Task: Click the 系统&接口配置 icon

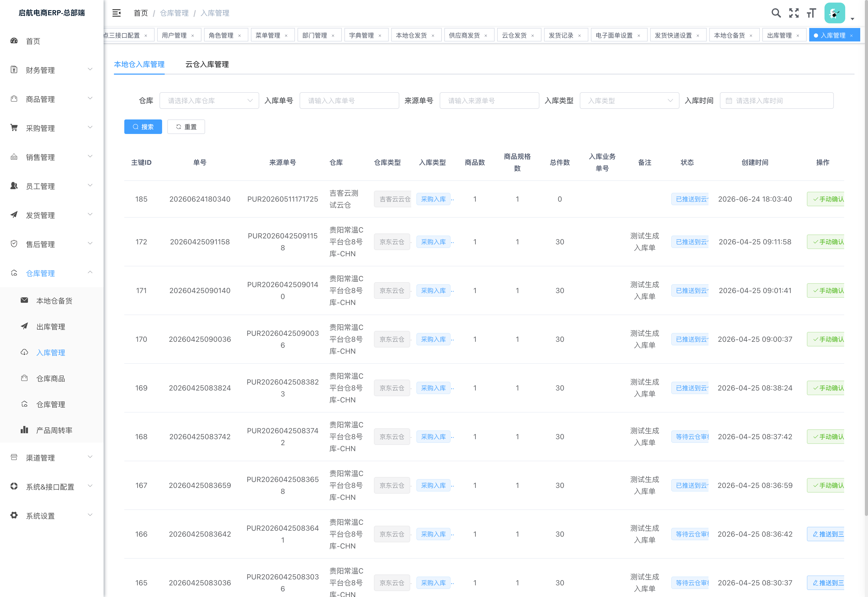Action: pos(14,486)
